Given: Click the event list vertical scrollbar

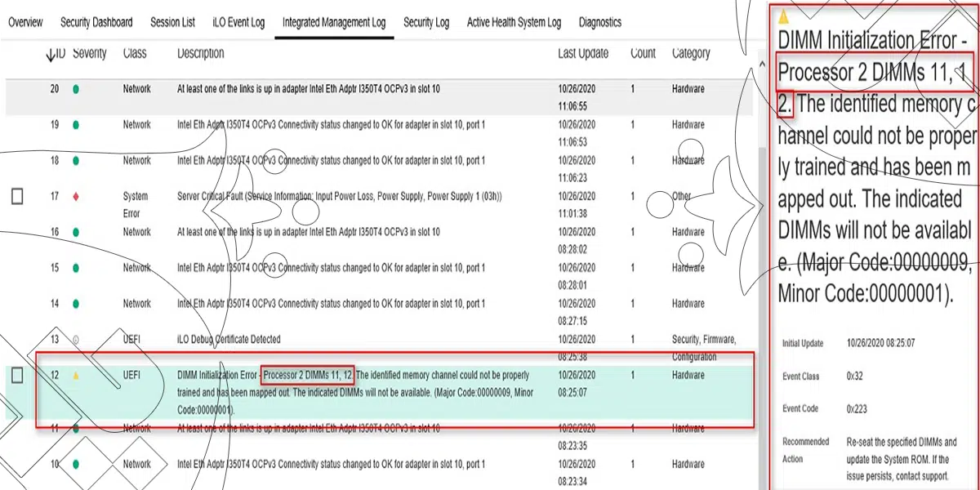Looking at the screenshot, I should point(763,245).
